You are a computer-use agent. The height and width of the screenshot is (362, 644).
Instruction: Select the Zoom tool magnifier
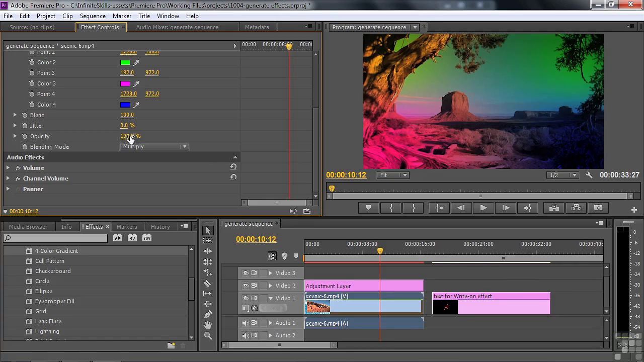pos(208,336)
